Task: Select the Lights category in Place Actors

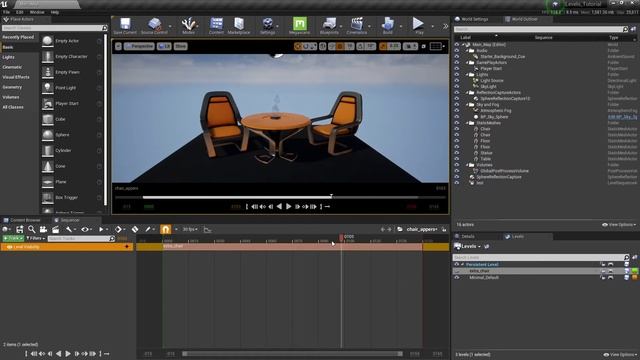Action: [9, 57]
